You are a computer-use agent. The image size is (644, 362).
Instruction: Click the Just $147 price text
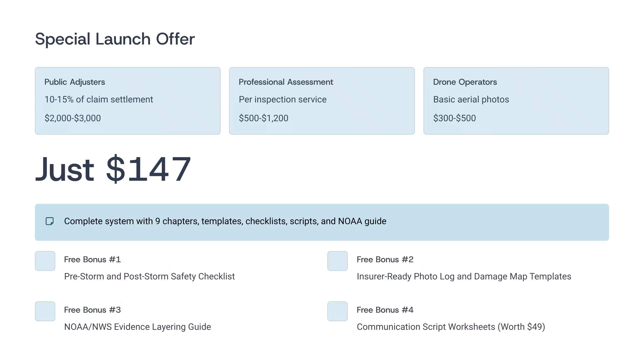click(113, 169)
